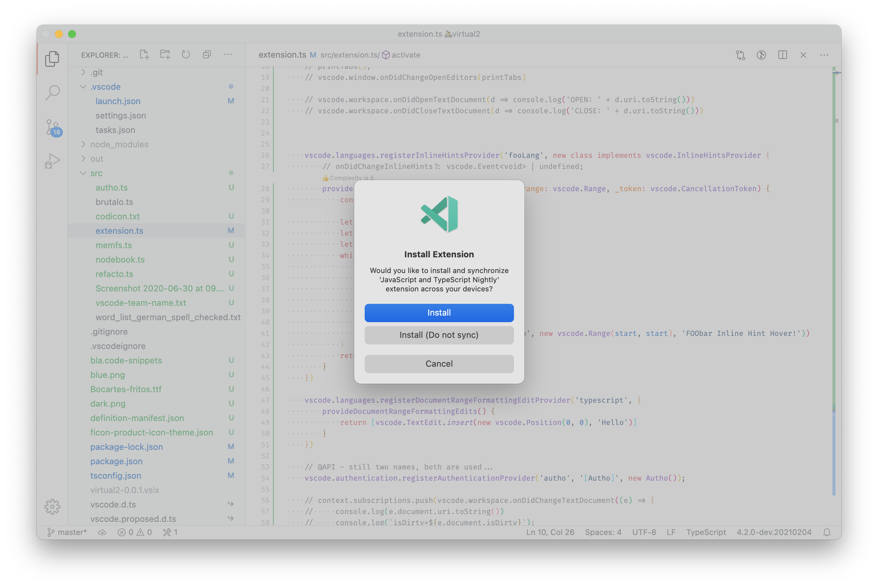Click the New Folder icon in Explorer
Image resolution: width=878 pixels, height=588 pixels.
pos(165,55)
